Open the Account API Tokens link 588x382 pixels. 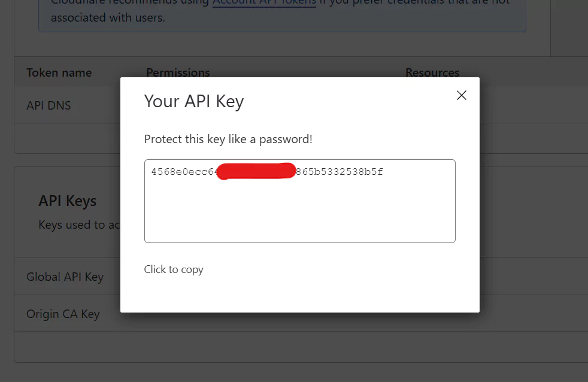pyautogui.click(x=264, y=3)
